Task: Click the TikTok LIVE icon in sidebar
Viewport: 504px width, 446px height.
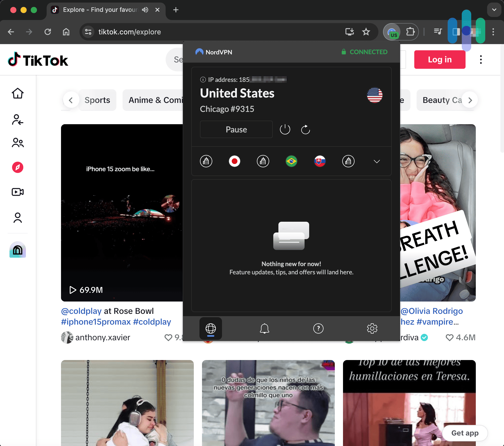Action: tap(17, 192)
